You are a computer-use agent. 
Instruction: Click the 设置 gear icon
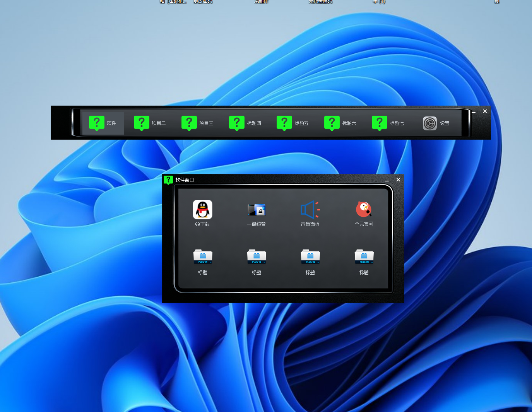coord(430,123)
